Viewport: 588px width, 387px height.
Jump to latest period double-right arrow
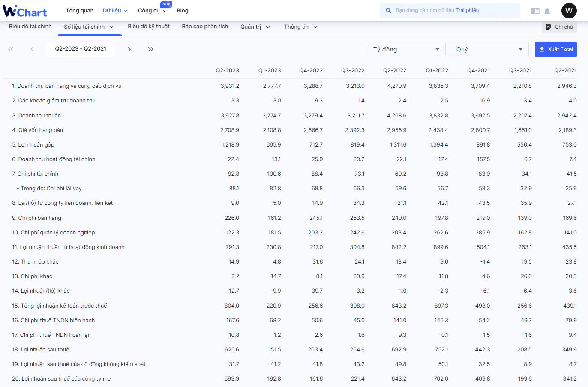click(150, 49)
